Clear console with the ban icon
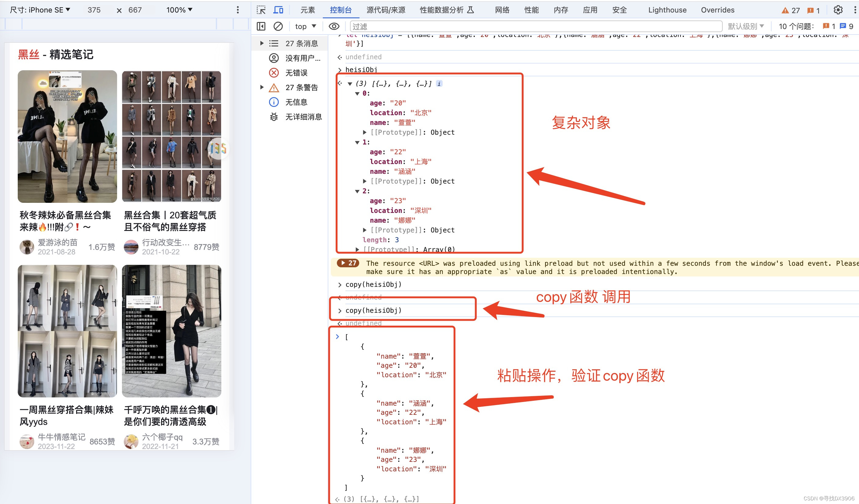This screenshot has height=504, width=859. point(278,26)
